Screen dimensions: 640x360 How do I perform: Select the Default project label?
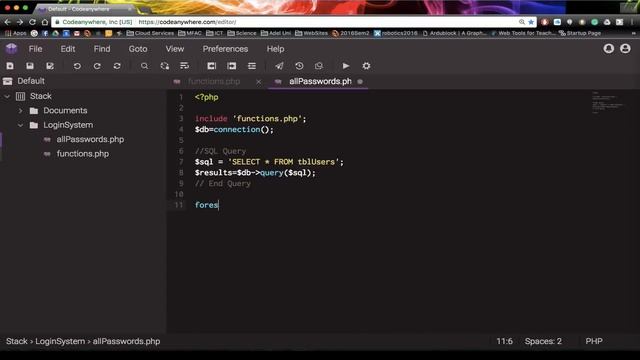(x=31, y=81)
